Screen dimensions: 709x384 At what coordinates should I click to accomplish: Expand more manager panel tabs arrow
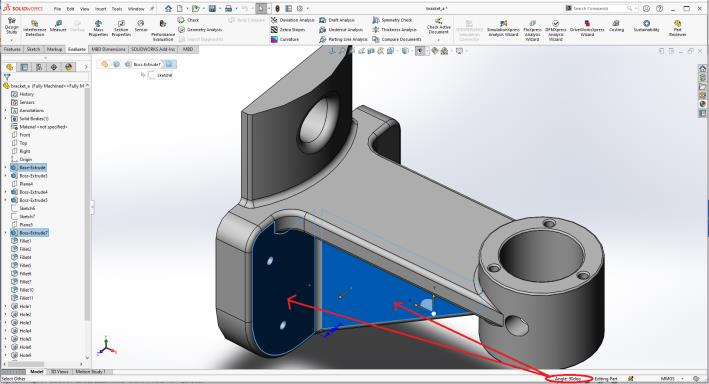point(86,67)
